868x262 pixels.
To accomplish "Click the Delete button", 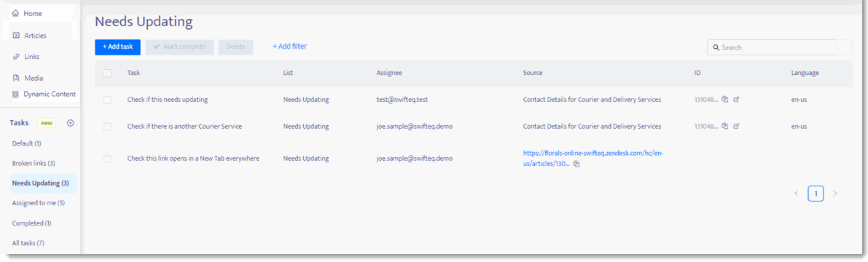I will 236,47.
